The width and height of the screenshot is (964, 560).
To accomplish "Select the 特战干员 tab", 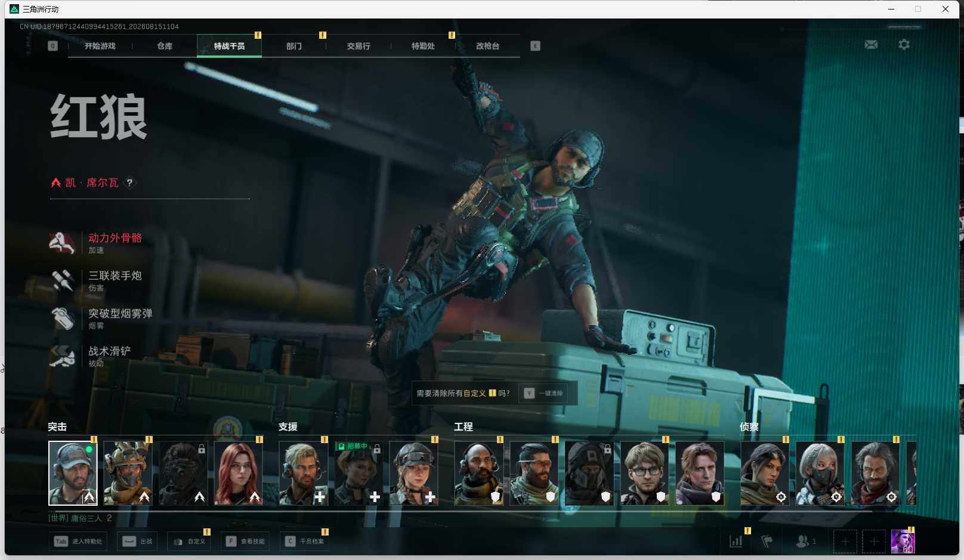I will (x=229, y=46).
